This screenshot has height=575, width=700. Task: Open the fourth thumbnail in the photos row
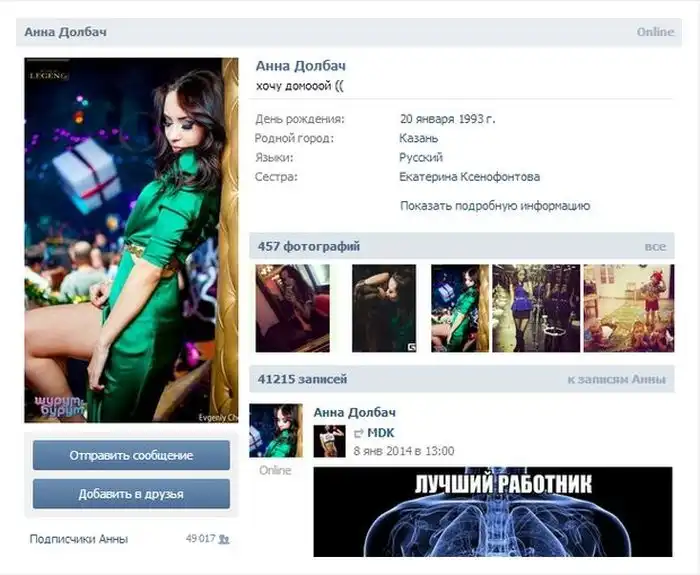(536, 308)
